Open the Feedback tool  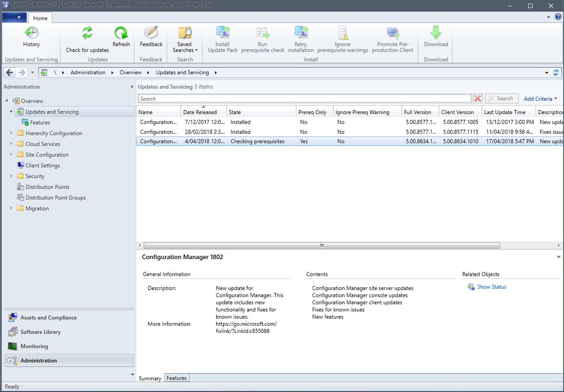pos(150,38)
